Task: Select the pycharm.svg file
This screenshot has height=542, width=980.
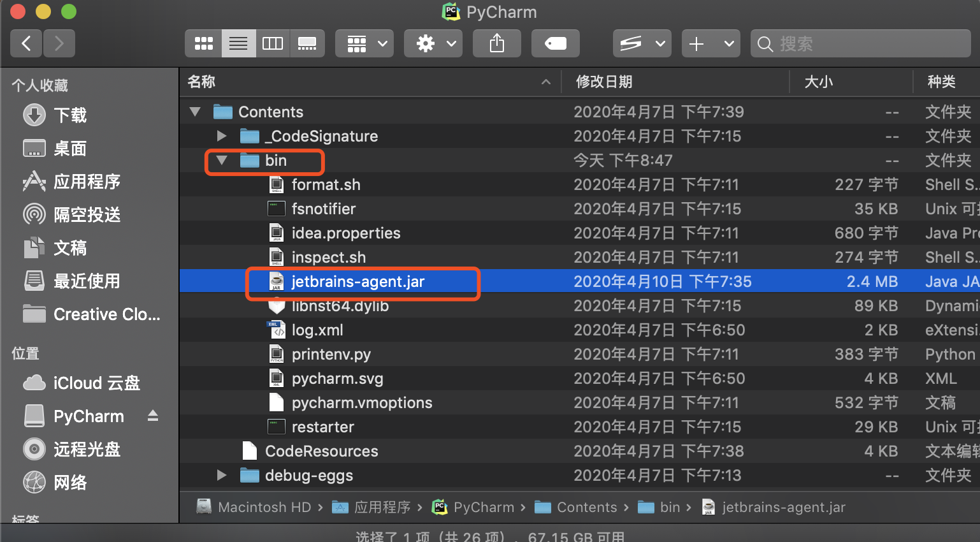Action: 580,379
